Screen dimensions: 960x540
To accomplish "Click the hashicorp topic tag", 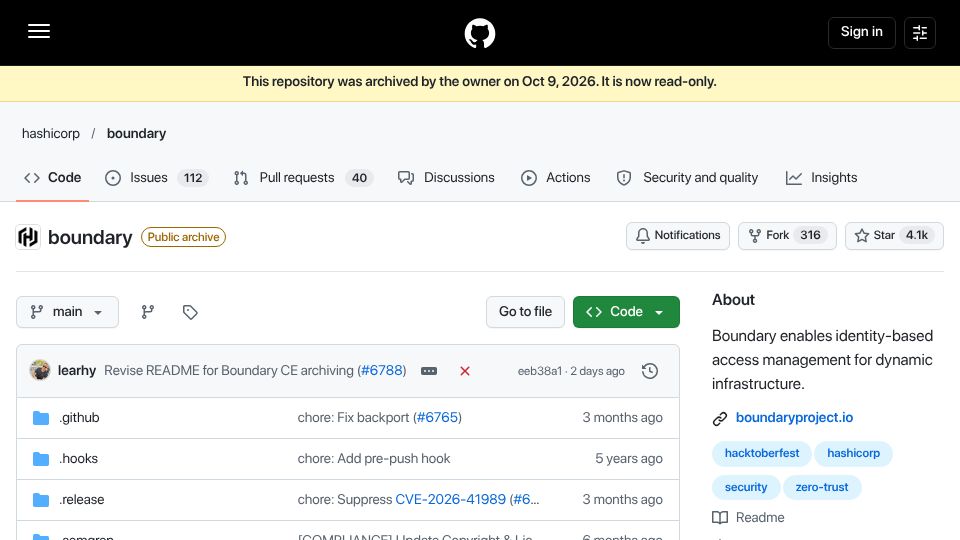I will click(x=853, y=454).
